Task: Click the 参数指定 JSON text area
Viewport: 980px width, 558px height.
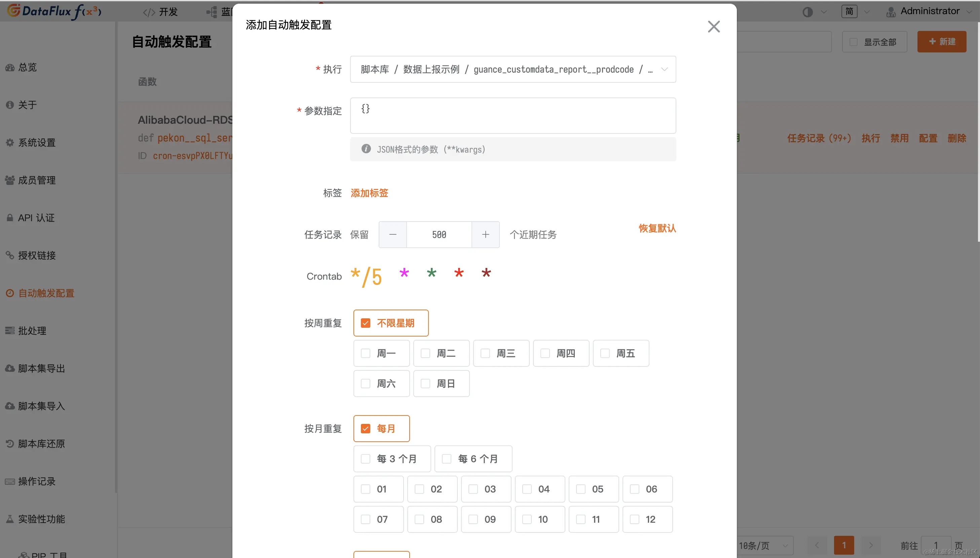Action: coord(513,116)
